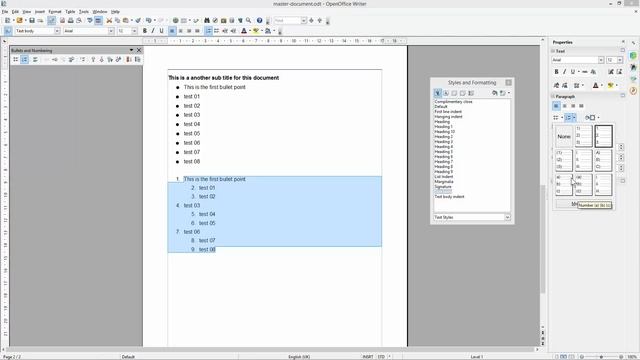Open the Text Styles filter dropdown

click(507, 218)
